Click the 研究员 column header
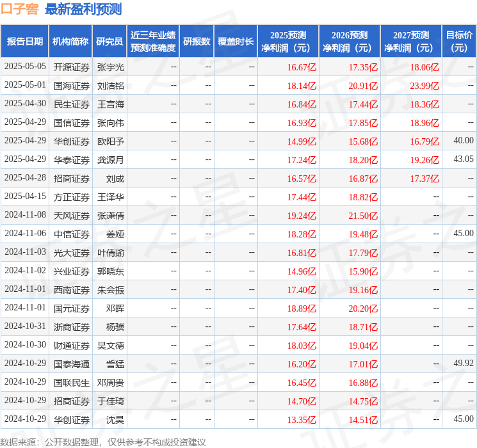The width and height of the screenshot is (477, 448). [x=109, y=42]
